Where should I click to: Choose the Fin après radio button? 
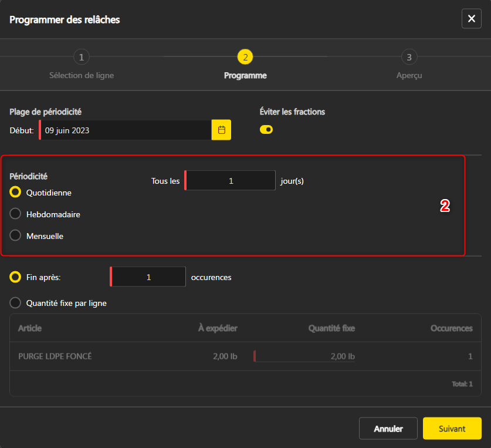pos(16,277)
